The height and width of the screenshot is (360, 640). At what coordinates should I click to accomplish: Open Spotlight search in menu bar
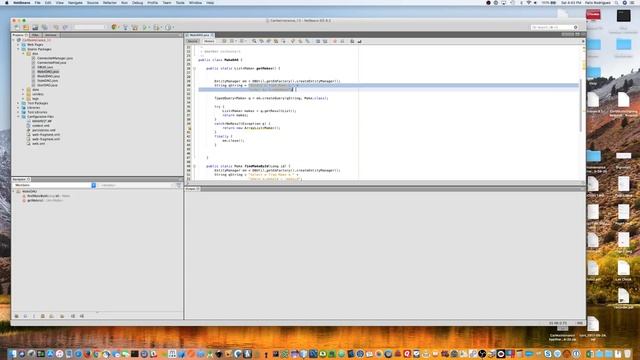click(617, 2)
